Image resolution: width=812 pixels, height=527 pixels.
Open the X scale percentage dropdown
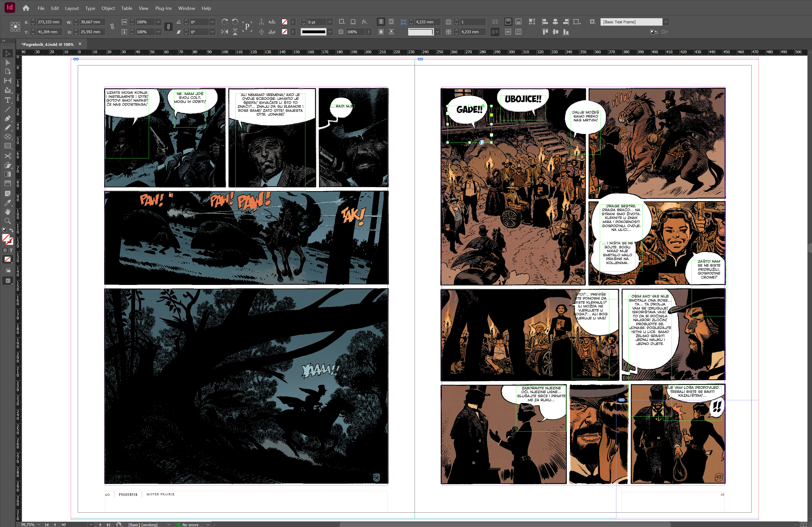(158, 22)
